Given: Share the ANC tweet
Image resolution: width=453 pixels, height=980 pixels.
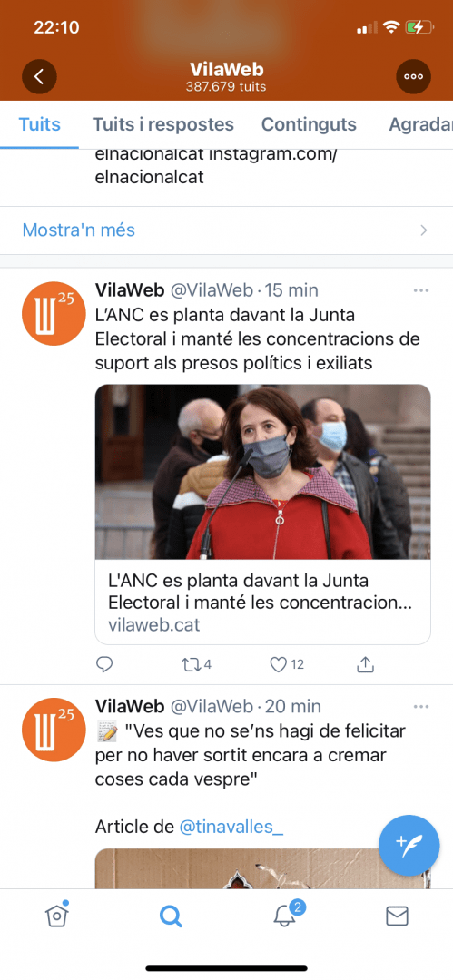Looking at the screenshot, I should point(366,664).
